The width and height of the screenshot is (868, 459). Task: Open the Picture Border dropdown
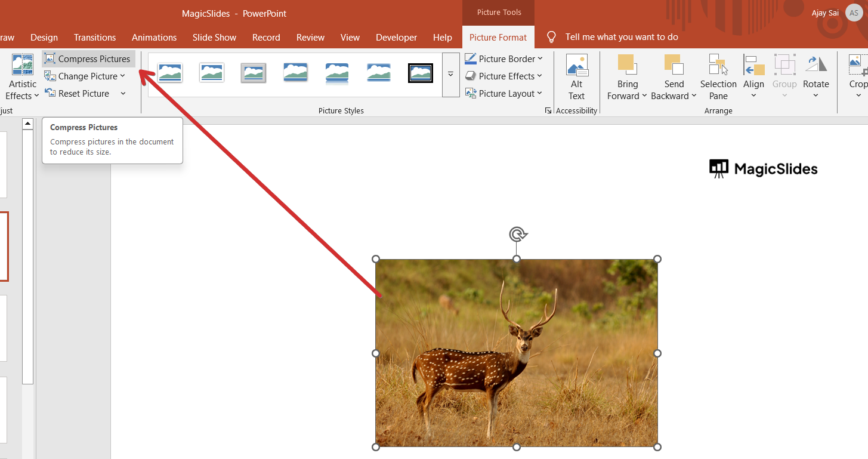coord(503,58)
